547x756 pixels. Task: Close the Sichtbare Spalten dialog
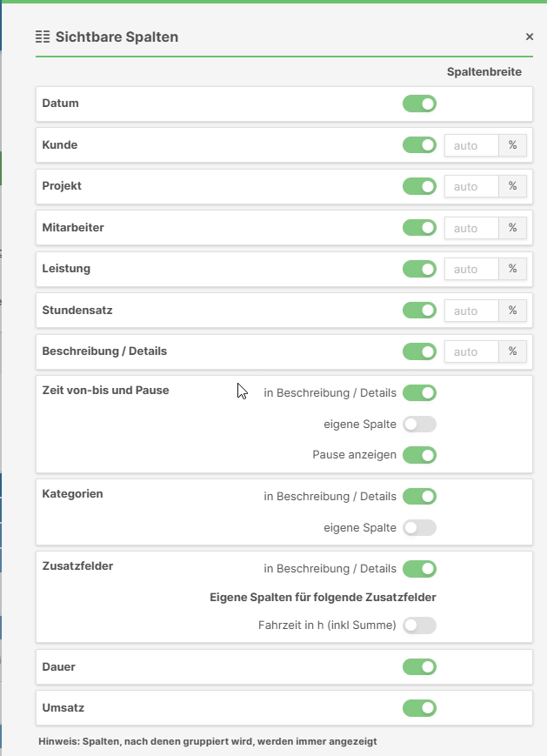point(530,37)
